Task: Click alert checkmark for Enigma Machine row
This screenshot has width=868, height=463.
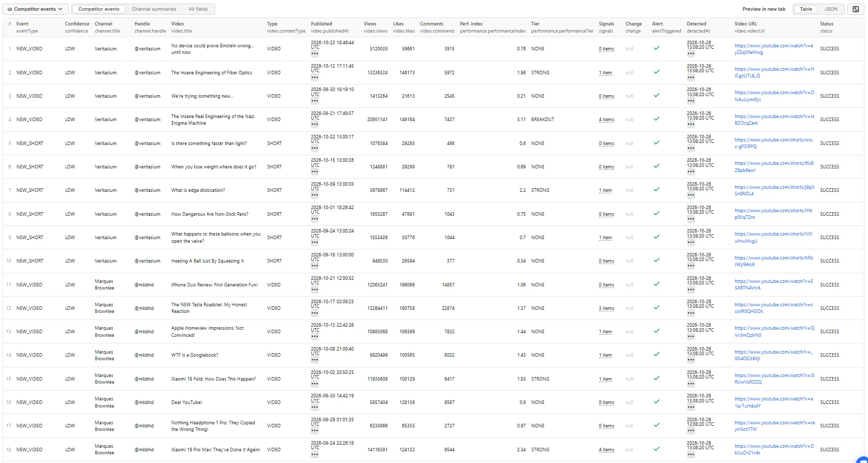Action: pyautogui.click(x=656, y=119)
